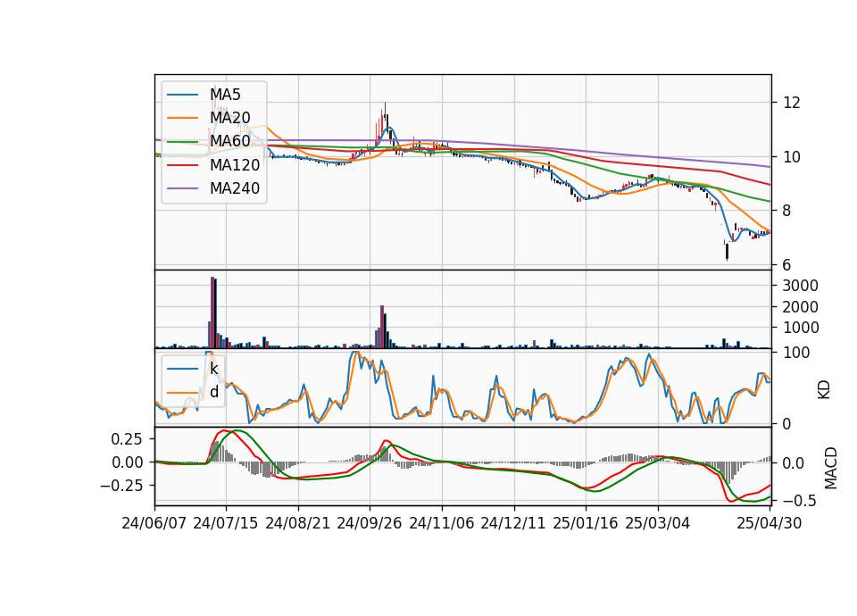
Task: Click the 24/06/07 date tick label
Action: coord(154,523)
